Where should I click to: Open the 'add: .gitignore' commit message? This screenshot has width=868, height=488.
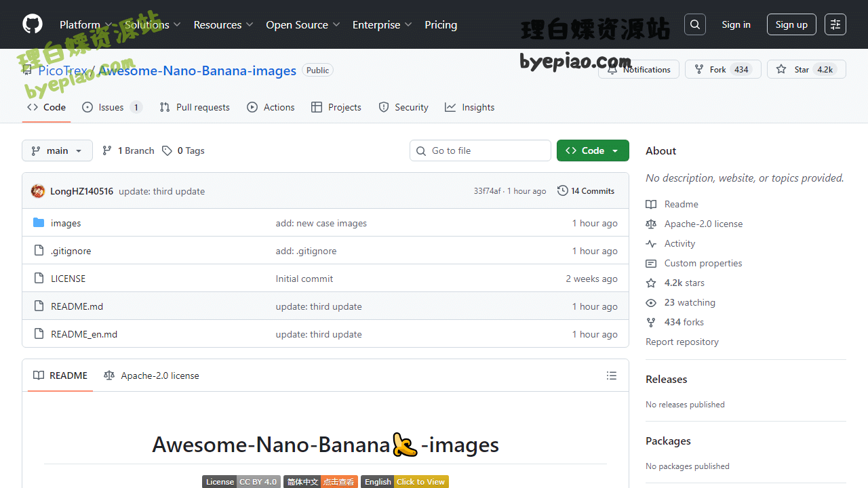(x=306, y=251)
